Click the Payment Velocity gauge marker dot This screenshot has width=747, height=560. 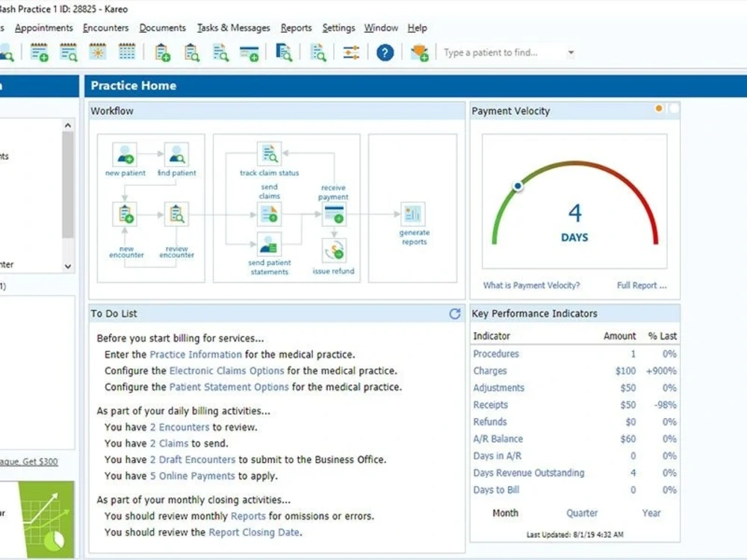click(x=518, y=186)
